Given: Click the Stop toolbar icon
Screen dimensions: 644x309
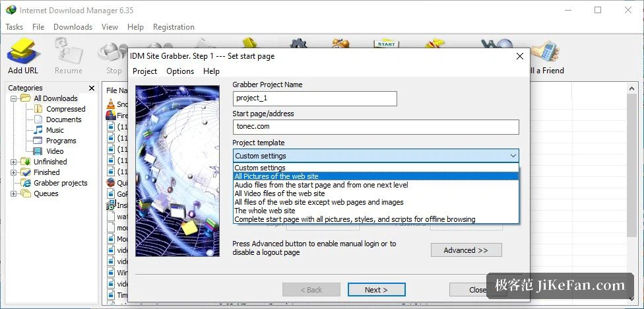Looking at the screenshot, I should (112, 53).
